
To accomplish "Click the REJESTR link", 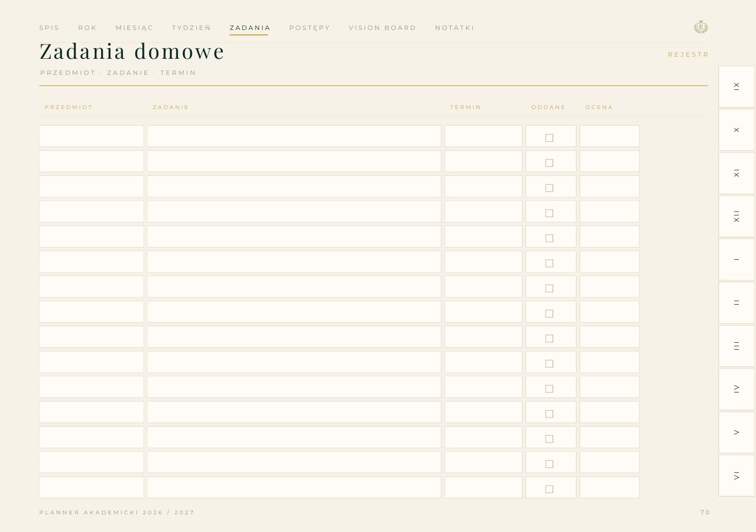I will (x=688, y=55).
